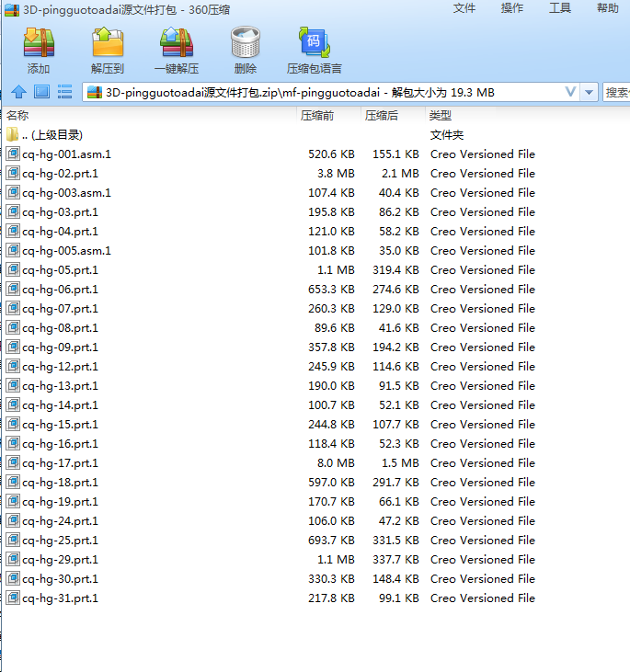Click the 一键解压 (One-click extract) icon
The height and width of the screenshot is (672, 630).
pos(177,42)
